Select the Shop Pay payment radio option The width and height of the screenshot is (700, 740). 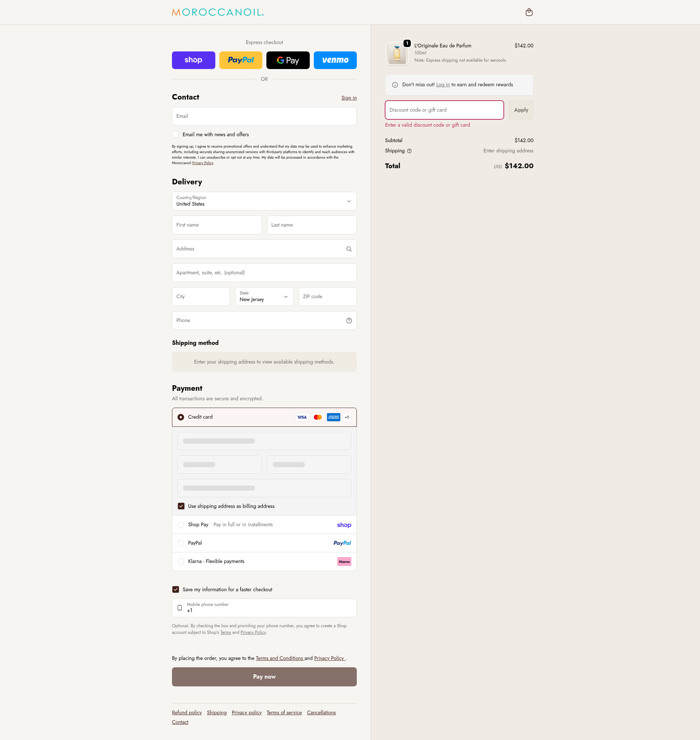tap(181, 525)
